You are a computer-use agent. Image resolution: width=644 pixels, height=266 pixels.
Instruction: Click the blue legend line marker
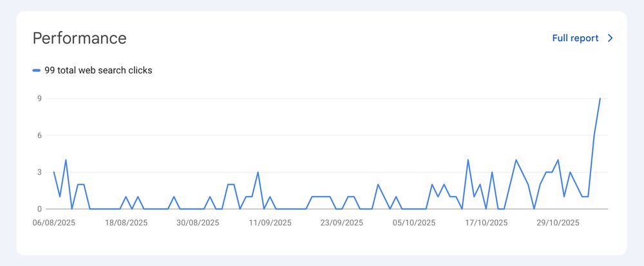[37, 71]
